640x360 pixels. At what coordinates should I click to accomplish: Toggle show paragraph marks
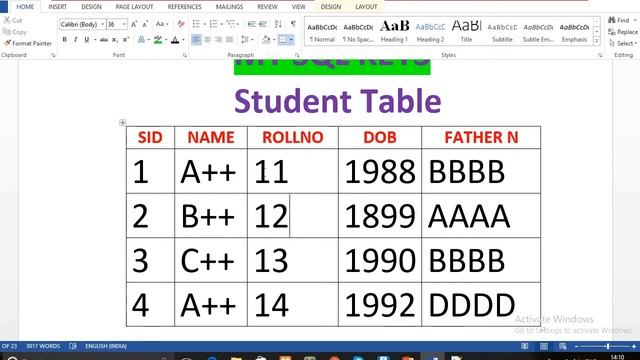click(293, 24)
